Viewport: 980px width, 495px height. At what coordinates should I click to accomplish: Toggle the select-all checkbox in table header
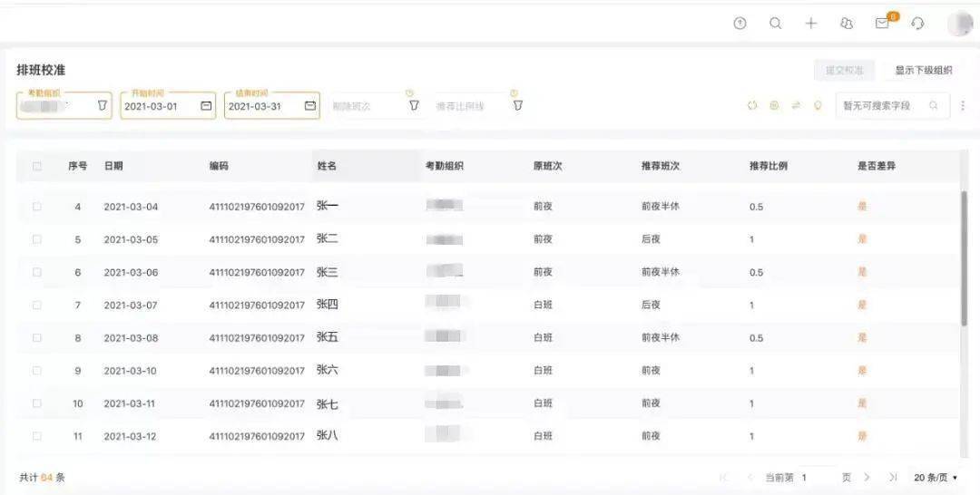[37, 166]
